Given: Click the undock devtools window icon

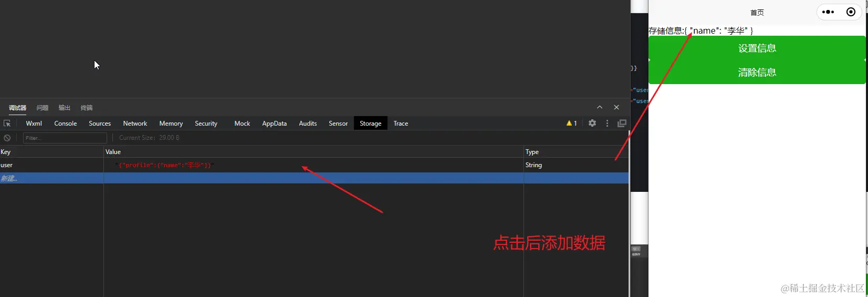Looking at the screenshot, I should tap(622, 123).
